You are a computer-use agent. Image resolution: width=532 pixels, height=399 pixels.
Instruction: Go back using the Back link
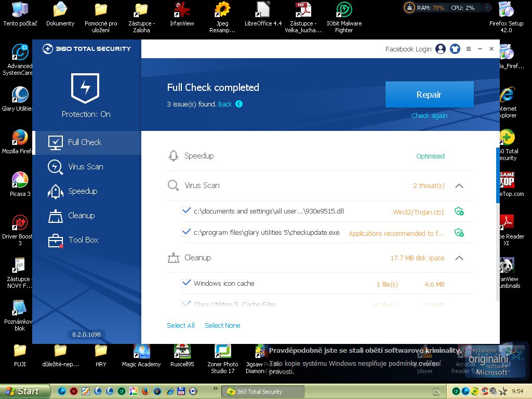coord(225,104)
